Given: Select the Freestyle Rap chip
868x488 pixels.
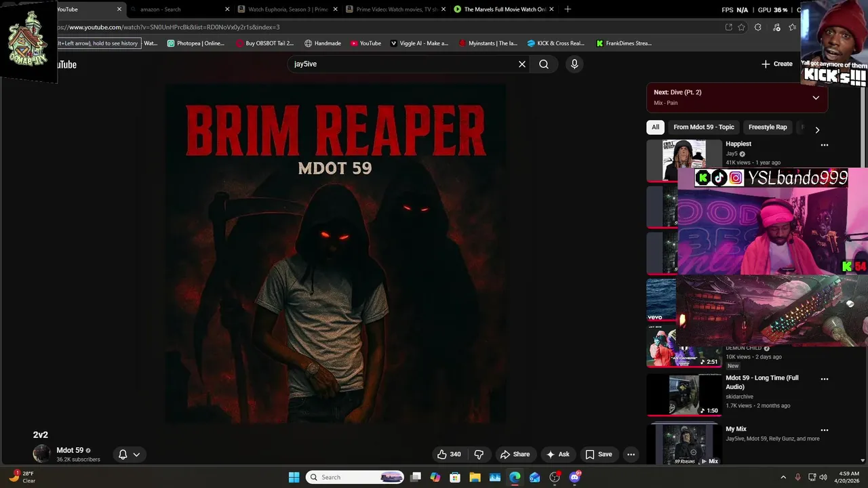Looking at the screenshot, I should 768,127.
